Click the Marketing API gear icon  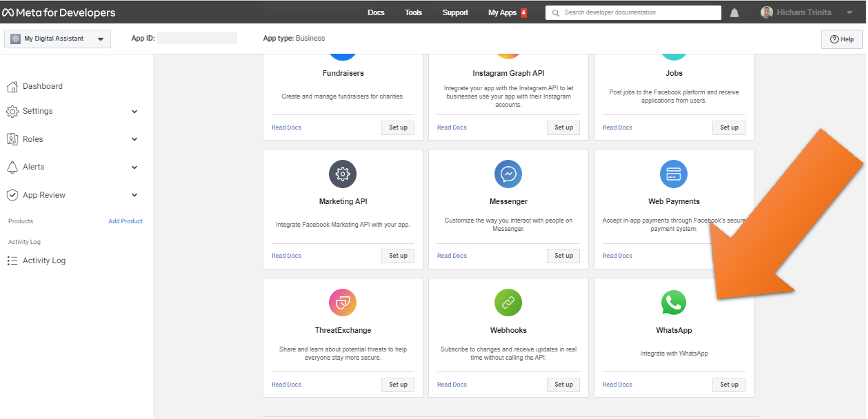[x=342, y=174]
